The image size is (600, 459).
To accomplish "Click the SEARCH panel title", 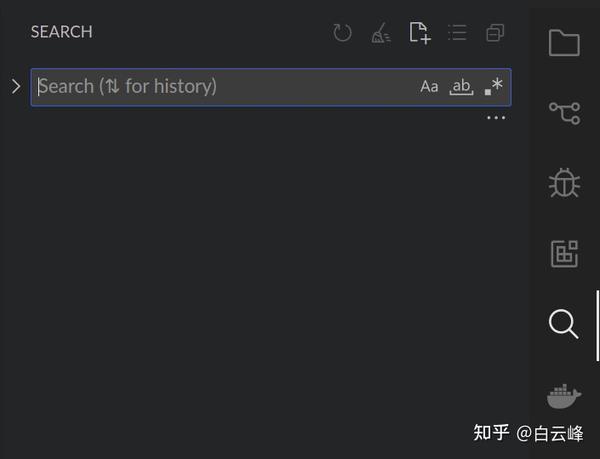I will pyautogui.click(x=62, y=32).
